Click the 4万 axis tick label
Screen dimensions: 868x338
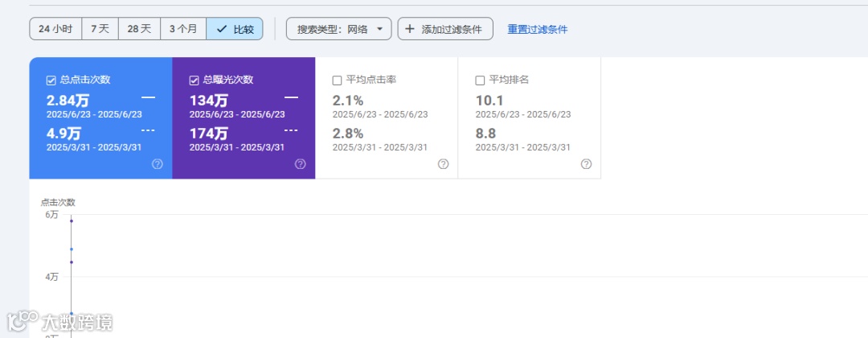coord(51,277)
